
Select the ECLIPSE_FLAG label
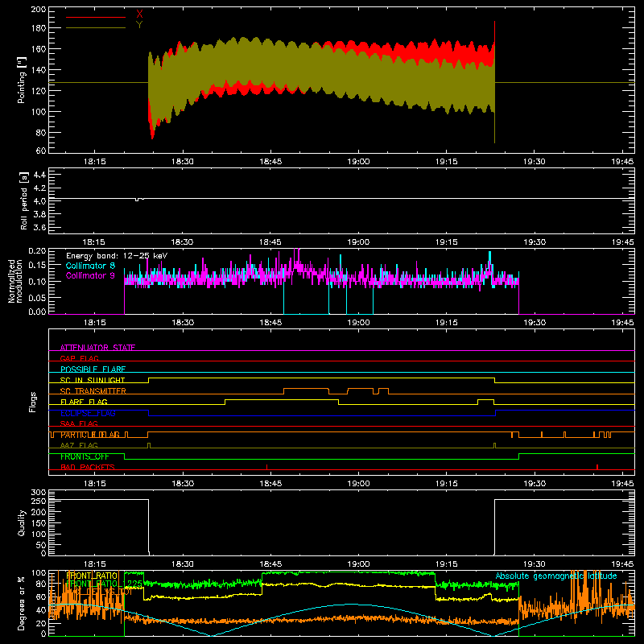point(88,413)
